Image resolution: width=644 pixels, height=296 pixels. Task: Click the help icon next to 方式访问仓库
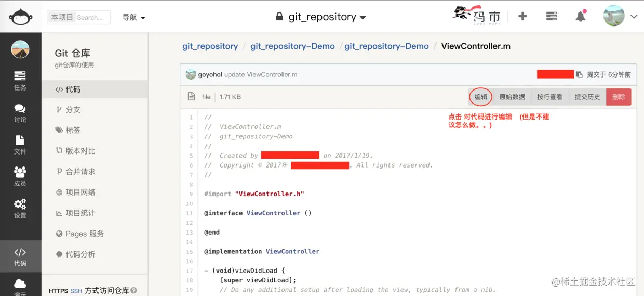click(134, 291)
